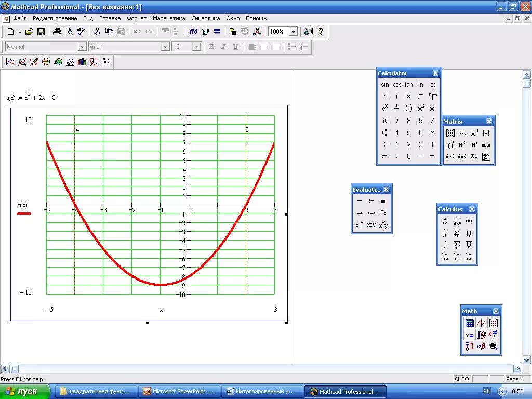532x399 pixels.
Task: Insert infinity symbol from Calculus palette
Action: point(469,221)
